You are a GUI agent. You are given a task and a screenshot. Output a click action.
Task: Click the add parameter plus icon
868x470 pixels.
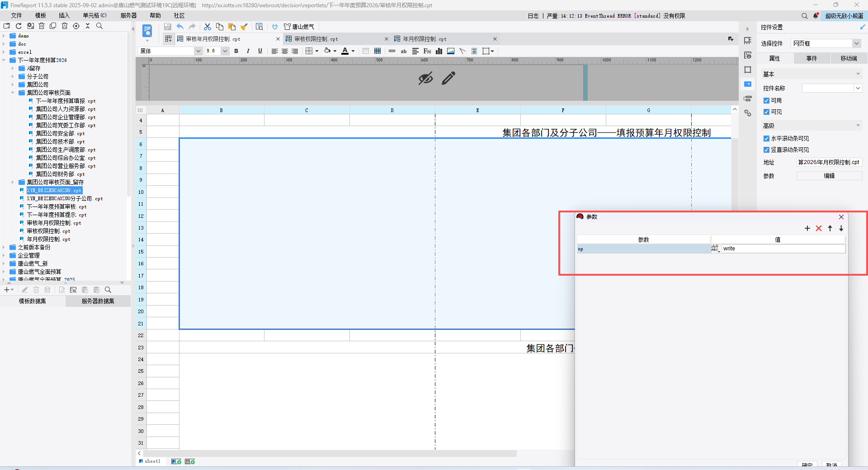click(807, 229)
